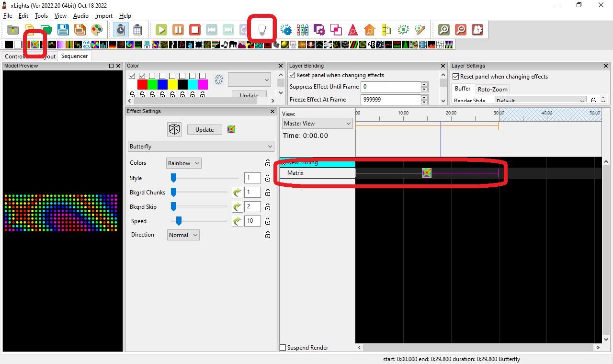The width and height of the screenshot is (613, 364).
Task: Toggle Reset panel checkbox in Layer Blending
Action: [292, 75]
